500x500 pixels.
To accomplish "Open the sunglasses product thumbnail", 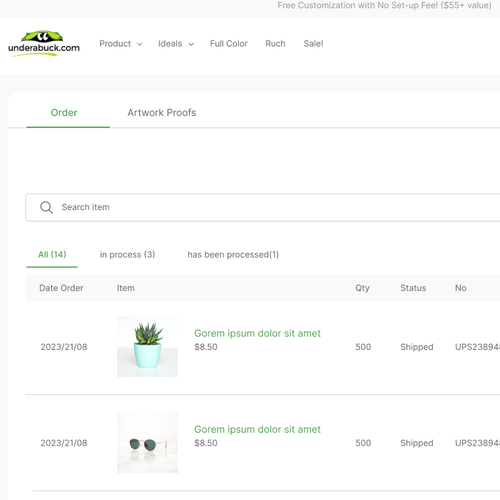I will pos(147,443).
